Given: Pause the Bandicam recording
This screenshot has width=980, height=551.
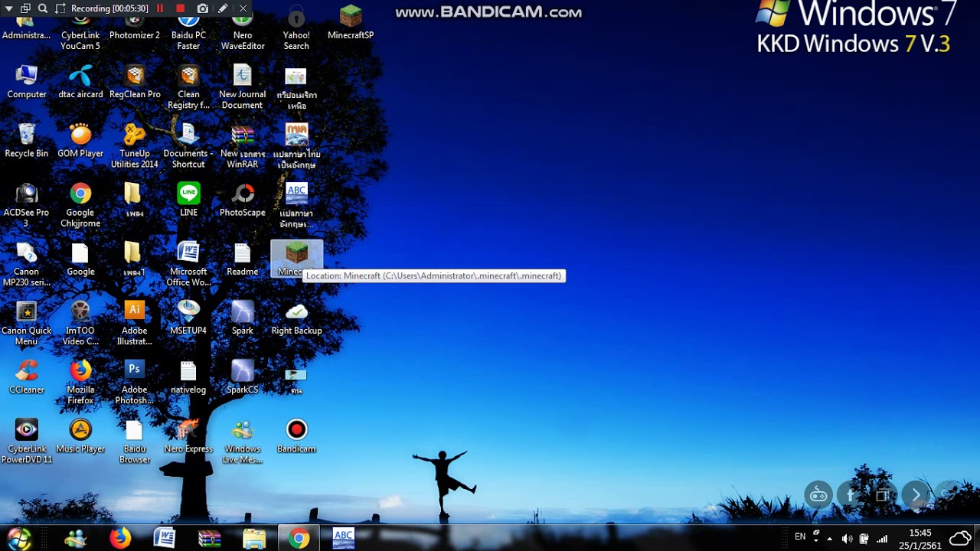Looking at the screenshot, I should (x=160, y=8).
